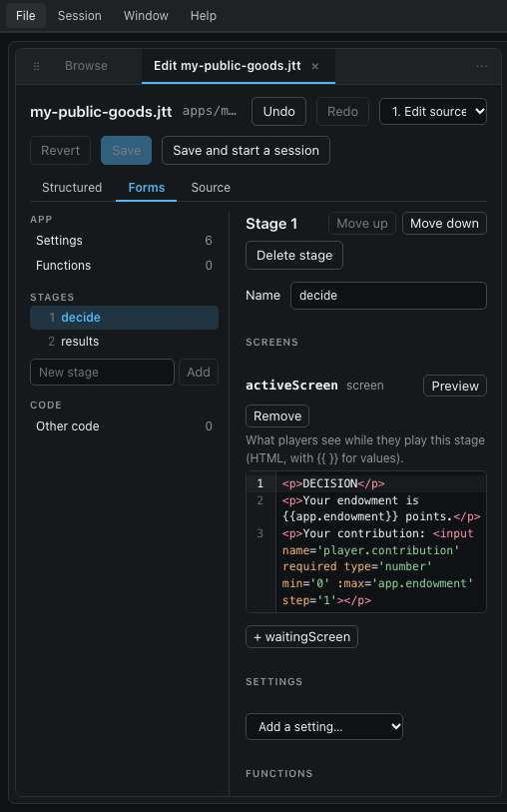The image size is (507, 812).
Task: Click the Delete stage button
Action: point(294,256)
